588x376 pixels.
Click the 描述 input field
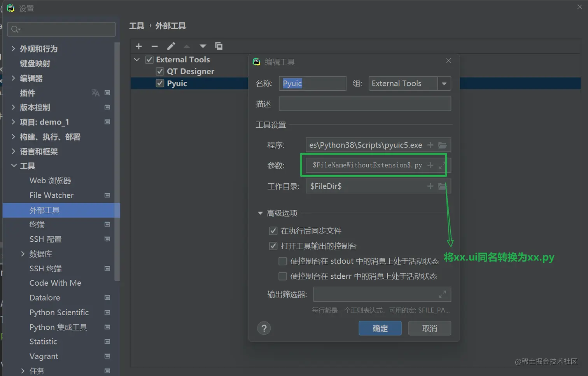point(365,104)
